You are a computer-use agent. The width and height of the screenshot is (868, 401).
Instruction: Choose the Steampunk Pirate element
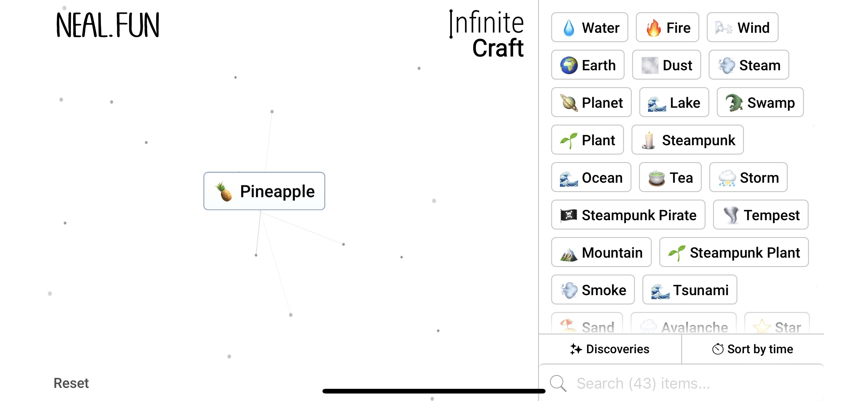[628, 215]
